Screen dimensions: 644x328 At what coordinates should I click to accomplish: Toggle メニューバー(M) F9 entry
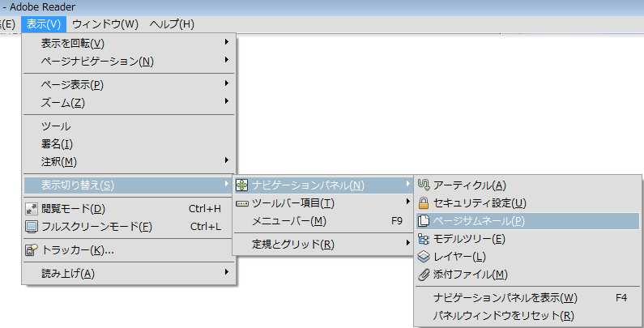tap(324, 221)
